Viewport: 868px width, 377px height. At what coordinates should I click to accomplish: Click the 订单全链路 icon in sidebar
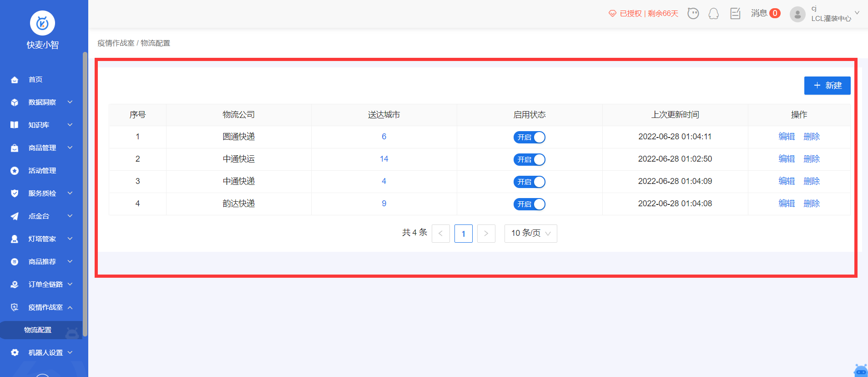click(x=15, y=285)
